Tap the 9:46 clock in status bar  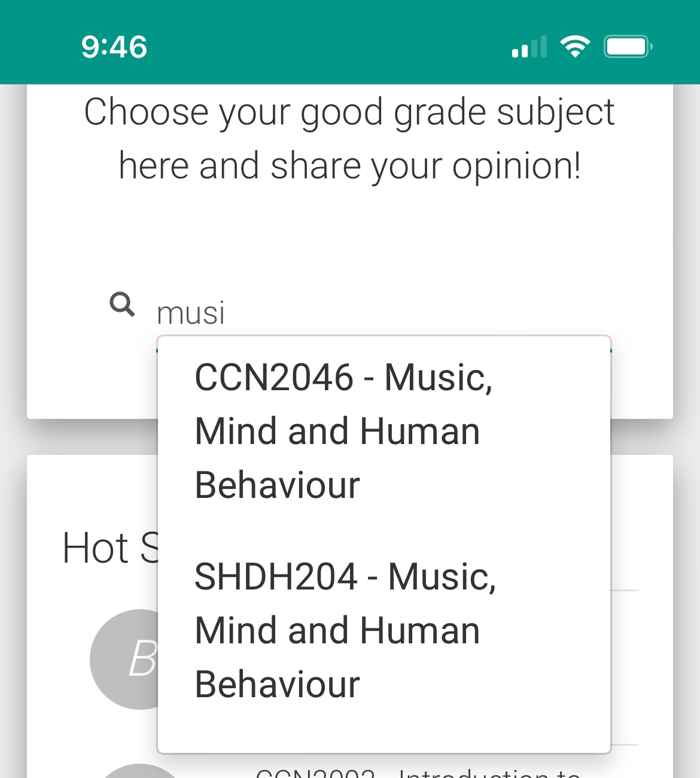(x=114, y=47)
